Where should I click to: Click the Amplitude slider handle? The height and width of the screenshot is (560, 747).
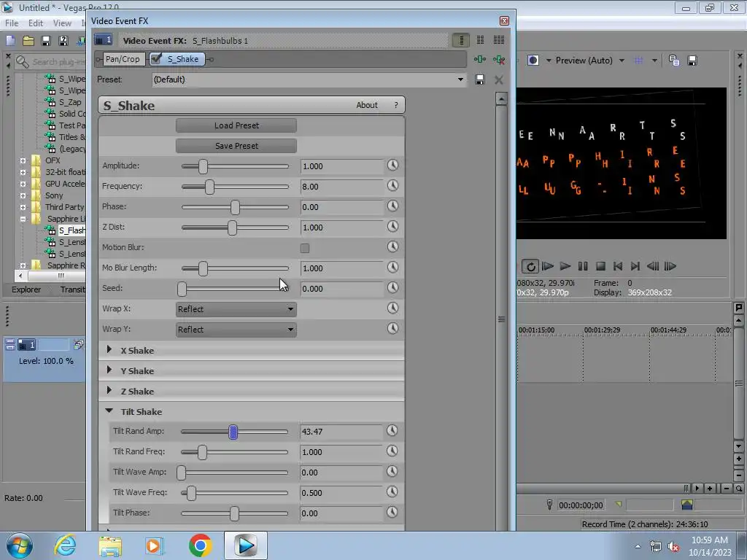pos(203,166)
